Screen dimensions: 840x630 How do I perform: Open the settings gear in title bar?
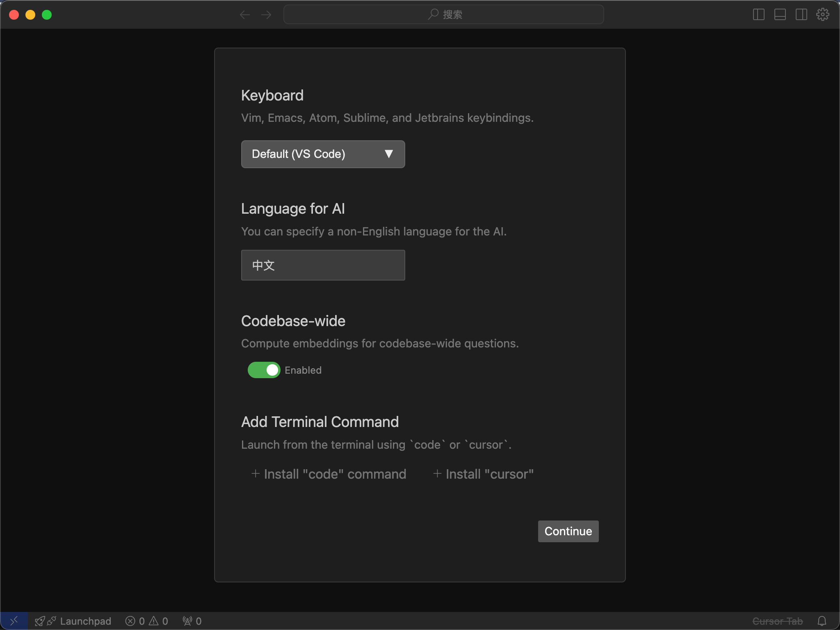coord(823,15)
